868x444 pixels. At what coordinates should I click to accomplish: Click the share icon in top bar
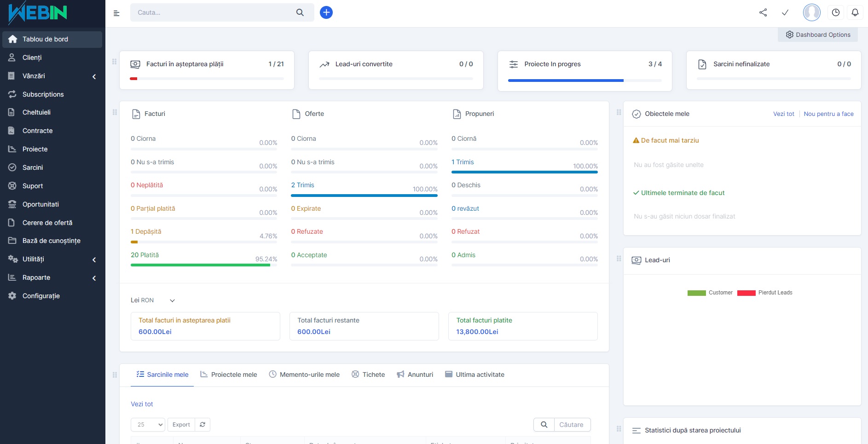pos(763,12)
